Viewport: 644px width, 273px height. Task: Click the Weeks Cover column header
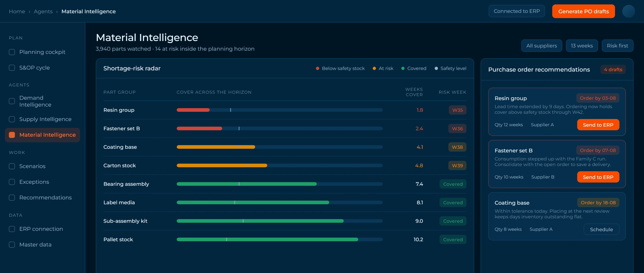414,92
